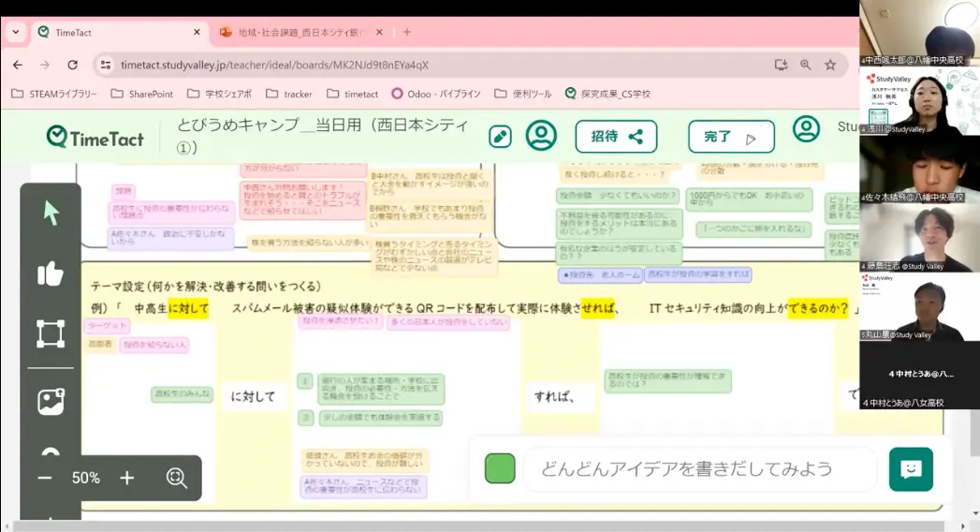Screen dimensions: 980x532
Task: Increase canvas zoom with plus button
Action: point(127,478)
